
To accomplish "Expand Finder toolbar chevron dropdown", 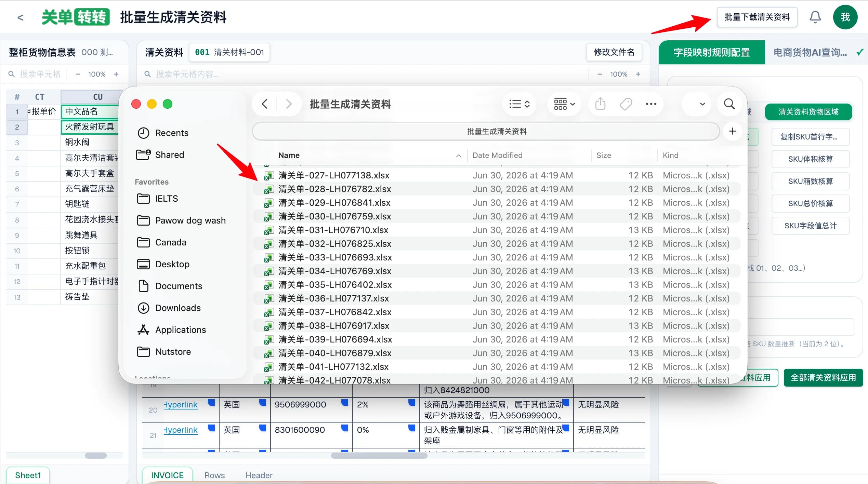I will click(x=702, y=104).
